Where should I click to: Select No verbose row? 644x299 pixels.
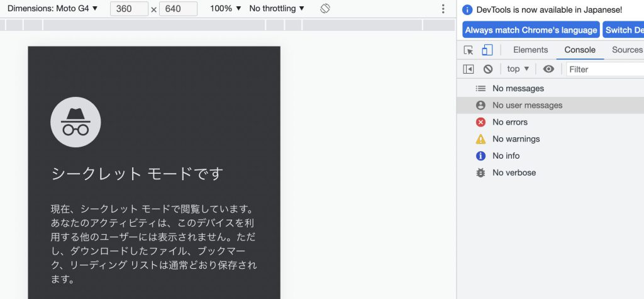(550, 172)
